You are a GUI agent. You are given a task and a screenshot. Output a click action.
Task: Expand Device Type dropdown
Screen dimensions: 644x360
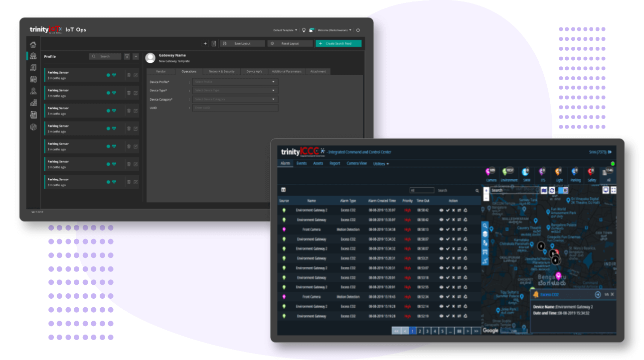[235, 91]
